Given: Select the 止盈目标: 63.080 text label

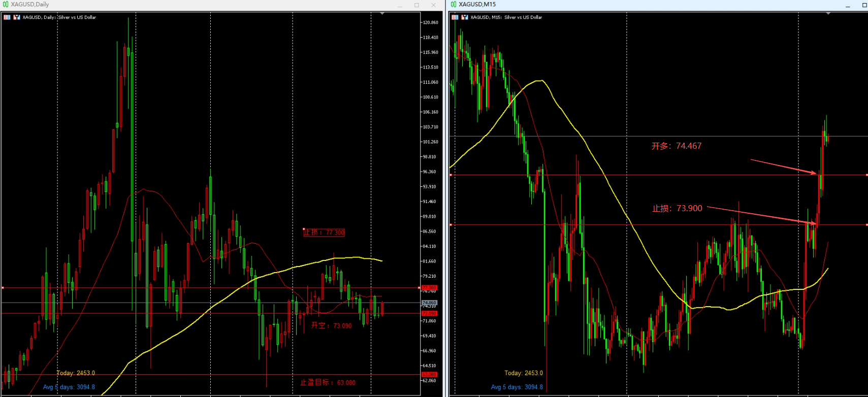Looking at the screenshot, I should 328,382.
